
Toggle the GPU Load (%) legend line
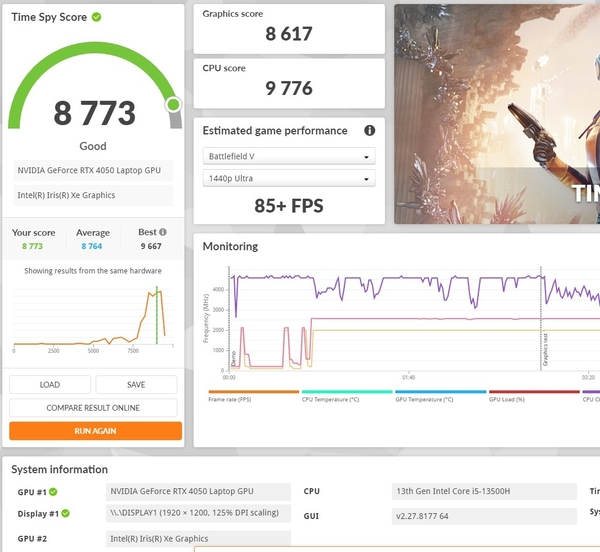click(534, 396)
